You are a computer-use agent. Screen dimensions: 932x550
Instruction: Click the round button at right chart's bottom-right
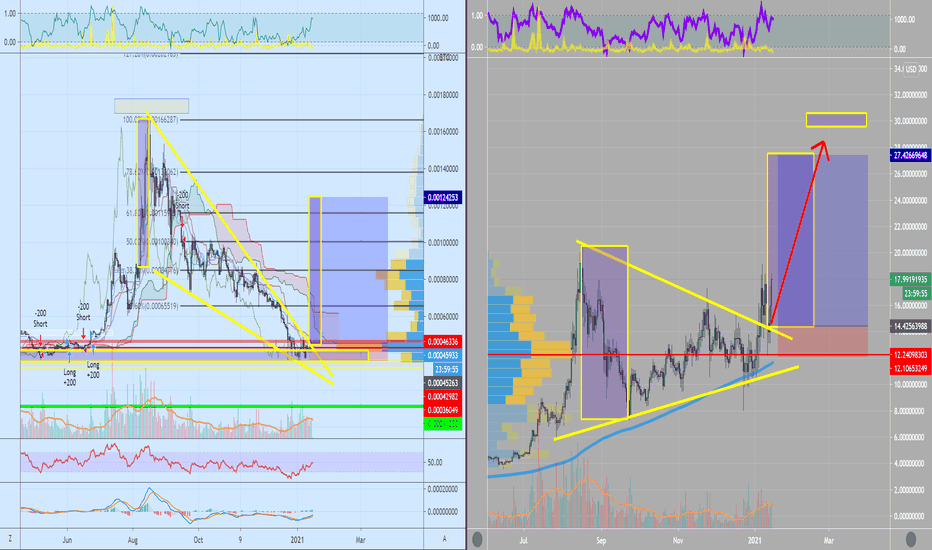(x=910, y=539)
